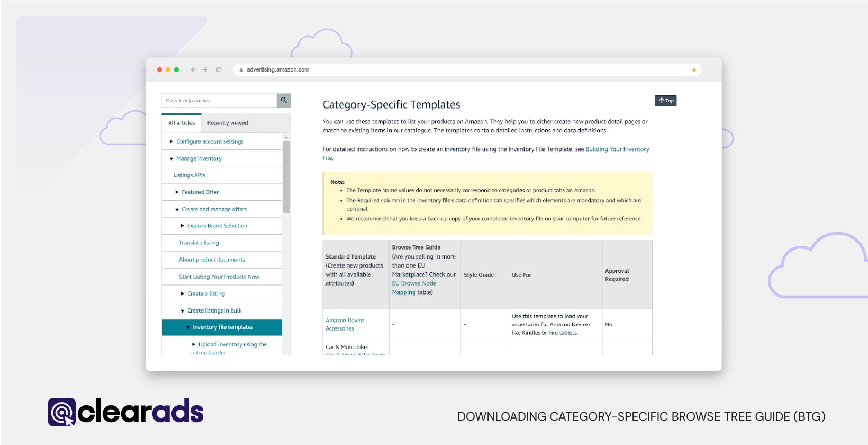This screenshot has height=445, width=868.
Task: Click 'Upload inventory using the Listing Loader'
Action: pyautogui.click(x=228, y=348)
